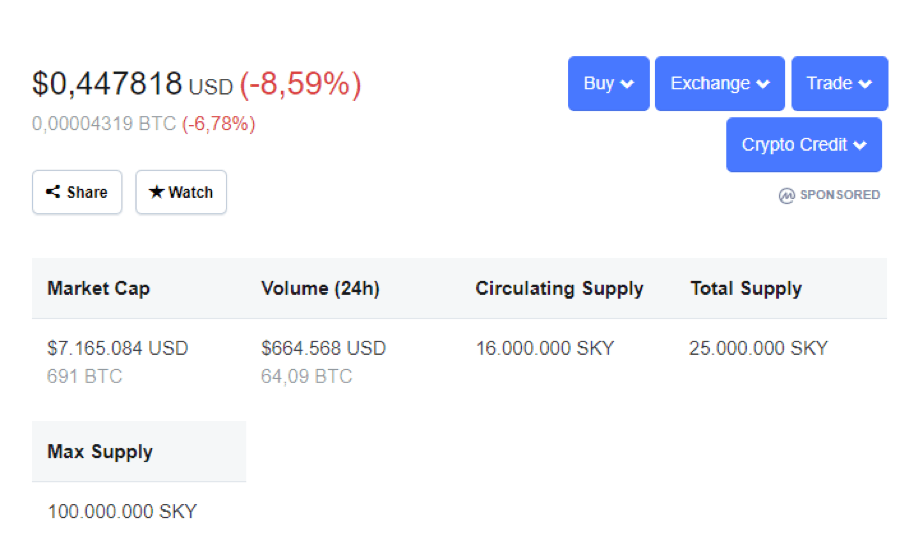Click the SPONSORED label link
Viewport: 922px width, 535px height.
pyautogui.click(x=840, y=195)
